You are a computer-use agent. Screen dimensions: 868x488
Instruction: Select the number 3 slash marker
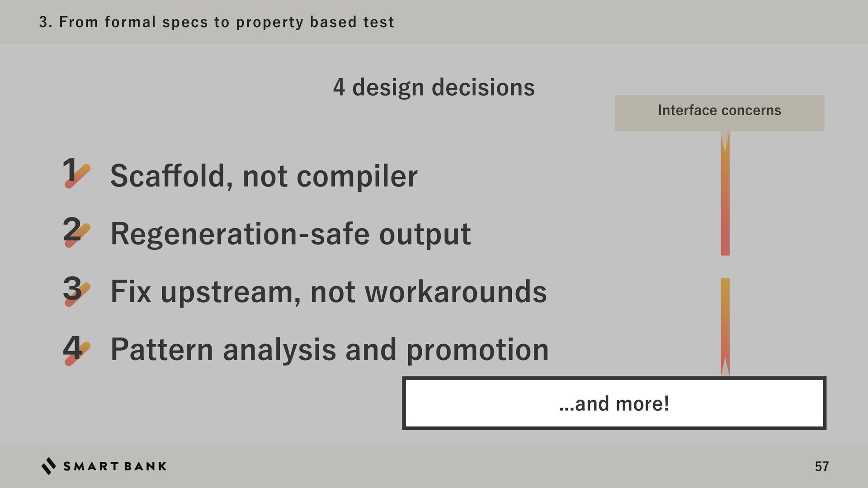(77, 291)
